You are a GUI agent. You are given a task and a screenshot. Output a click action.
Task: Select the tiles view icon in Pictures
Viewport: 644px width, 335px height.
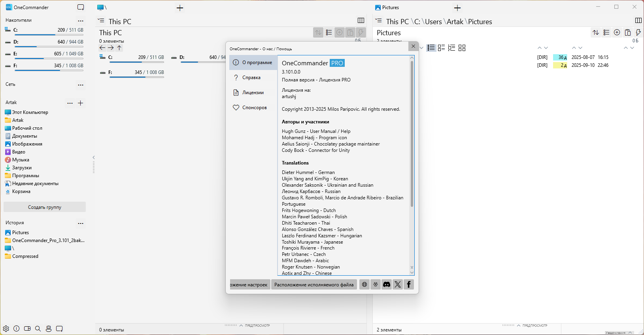click(442, 48)
